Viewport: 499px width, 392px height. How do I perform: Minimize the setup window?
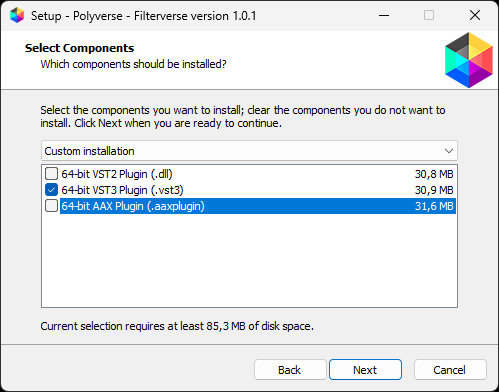(x=384, y=15)
